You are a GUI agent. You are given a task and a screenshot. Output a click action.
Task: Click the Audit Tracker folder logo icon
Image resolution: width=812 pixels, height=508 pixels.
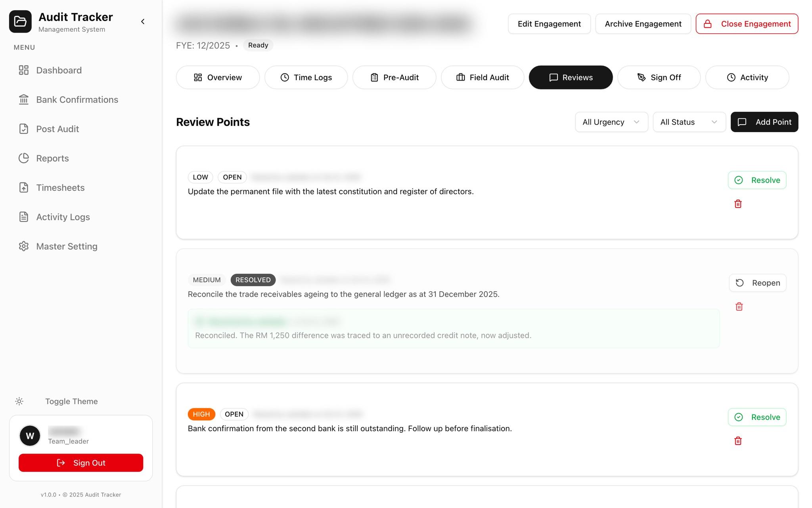pyautogui.click(x=20, y=21)
